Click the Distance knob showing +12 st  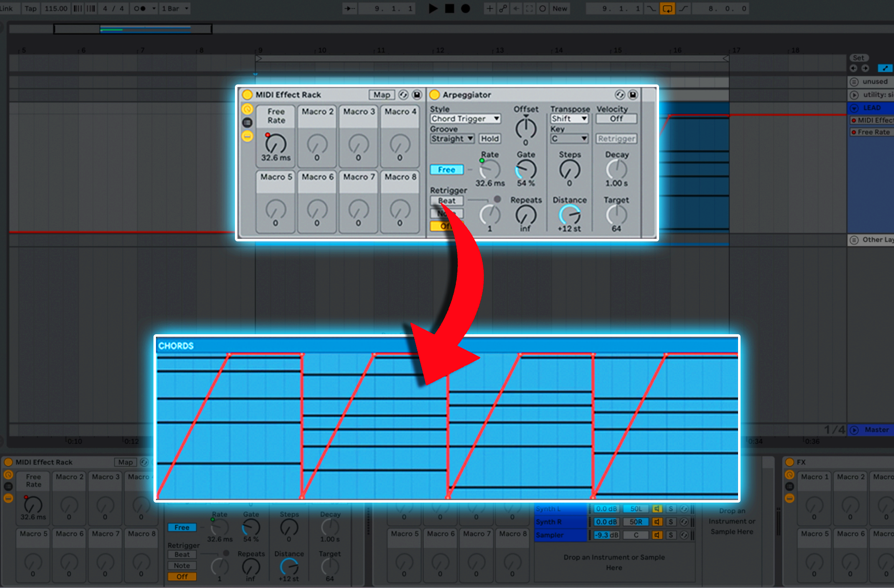click(569, 215)
